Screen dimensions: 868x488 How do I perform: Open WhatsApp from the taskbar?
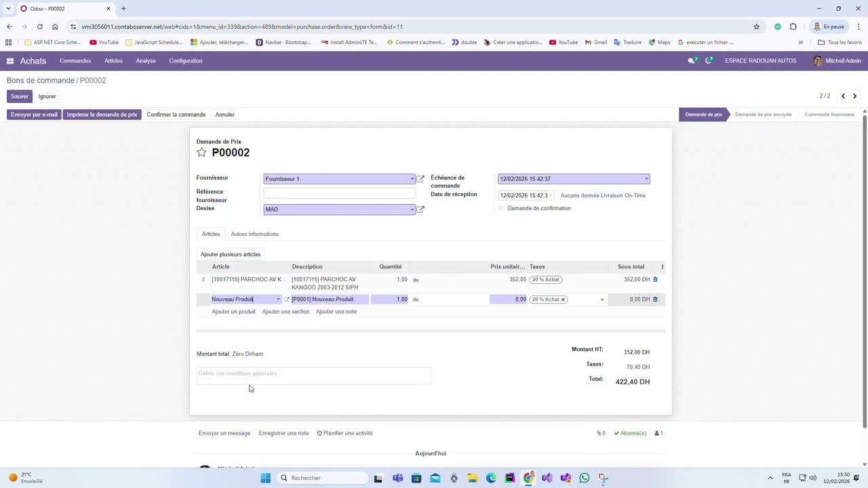[x=585, y=478]
